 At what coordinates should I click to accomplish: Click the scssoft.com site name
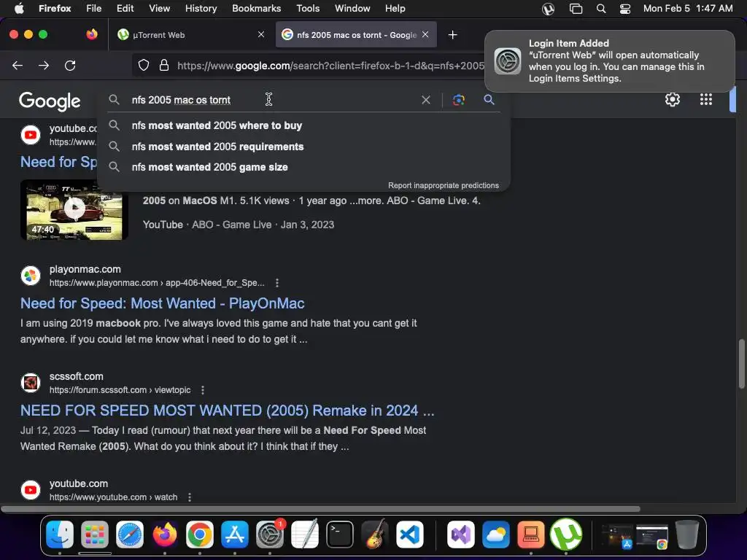click(x=76, y=377)
